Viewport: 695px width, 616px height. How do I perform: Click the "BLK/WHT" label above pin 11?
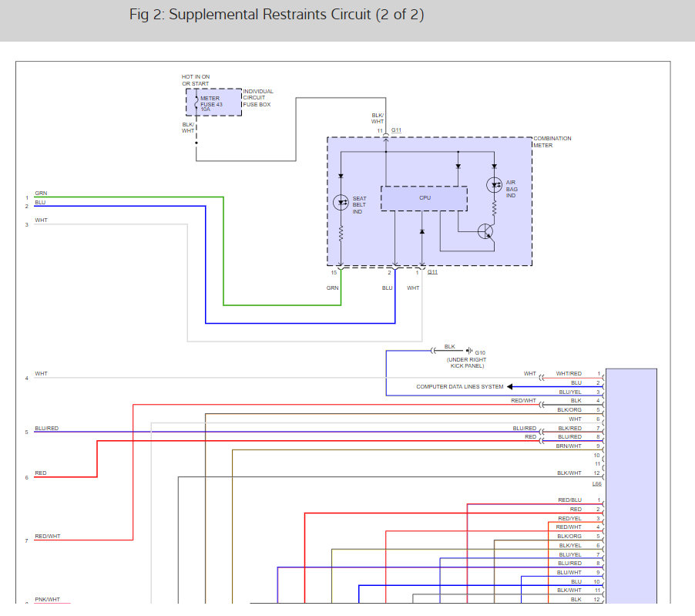tap(378, 119)
